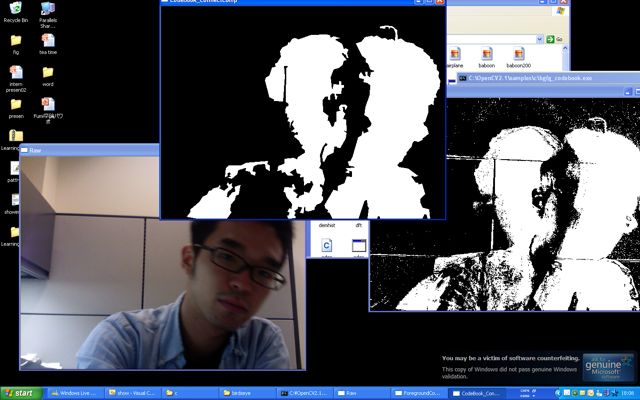Switch to Windows Live taskbar button
The width and height of the screenshot is (640, 400).
coord(74,393)
